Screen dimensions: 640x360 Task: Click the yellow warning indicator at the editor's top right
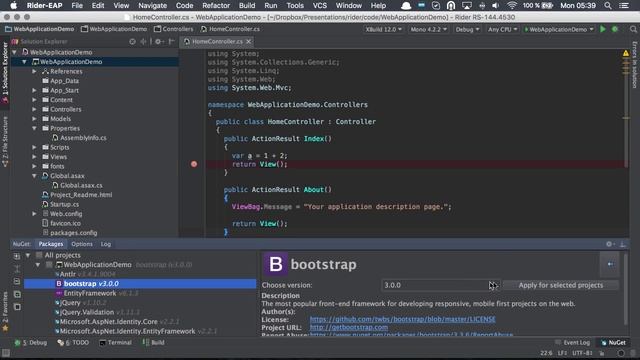[x=626, y=53]
